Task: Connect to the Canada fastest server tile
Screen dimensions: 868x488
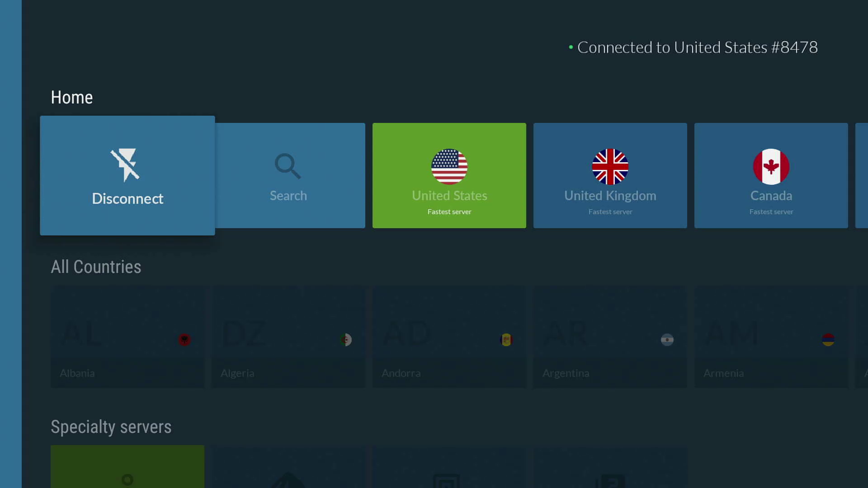Action: pos(771,175)
